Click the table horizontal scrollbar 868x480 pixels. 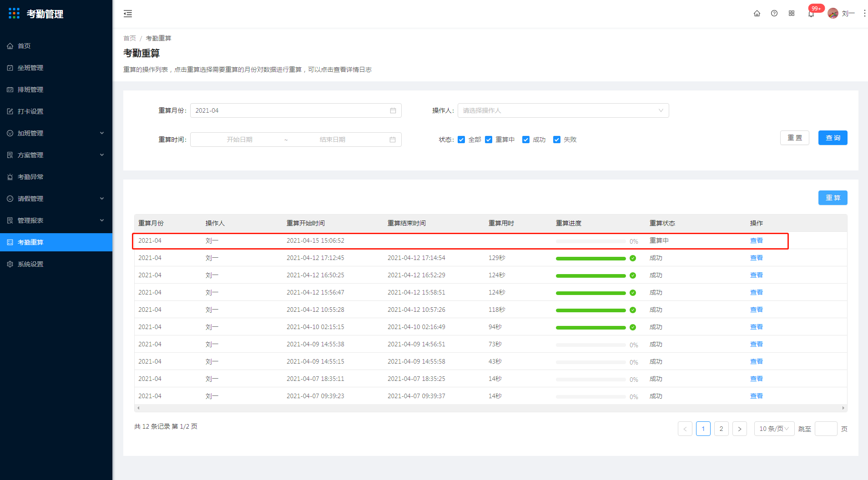point(491,408)
